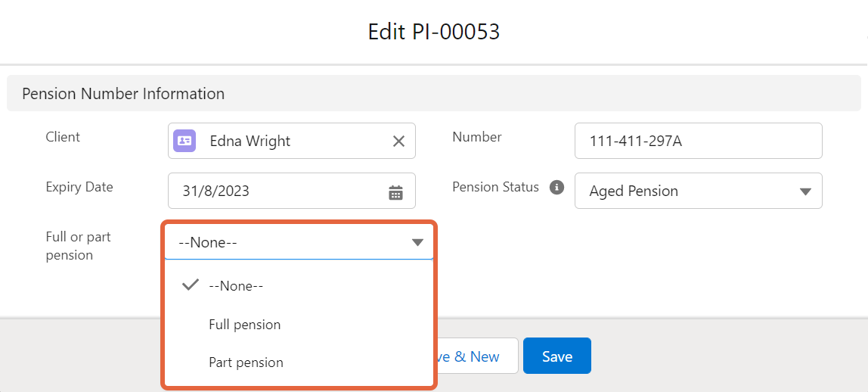
Task: Open the Expiry Date calendar picker
Action: [x=395, y=191]
